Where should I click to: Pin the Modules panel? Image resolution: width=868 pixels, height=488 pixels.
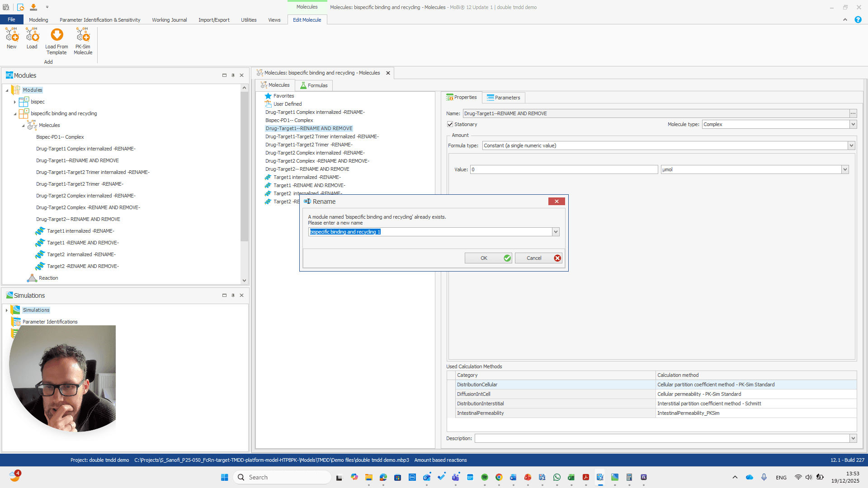(233, 75)
